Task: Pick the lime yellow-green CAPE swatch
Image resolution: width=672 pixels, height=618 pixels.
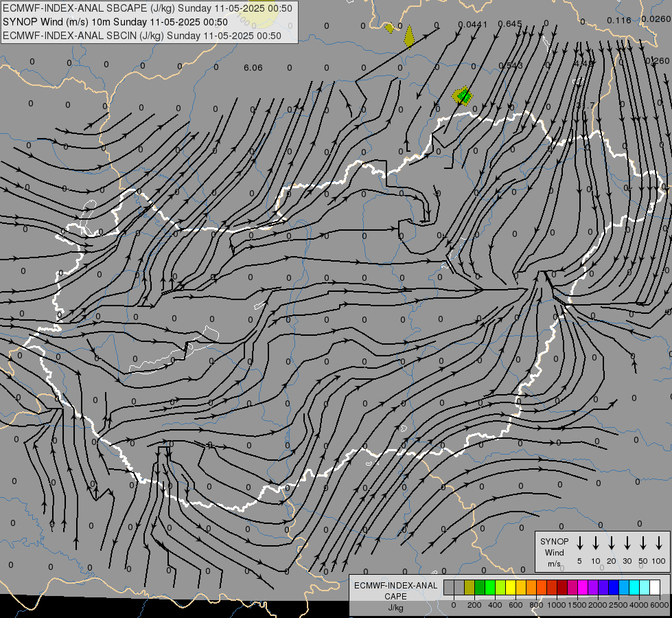Action: pyautogui.click(x=500, y=588)
